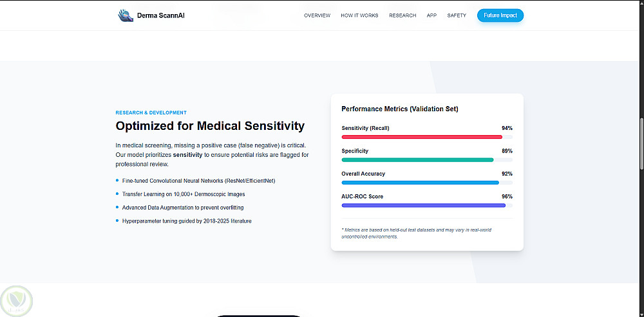Jump to the Safety section
Viewport: 644px width, 317px height.
(457, 15)
